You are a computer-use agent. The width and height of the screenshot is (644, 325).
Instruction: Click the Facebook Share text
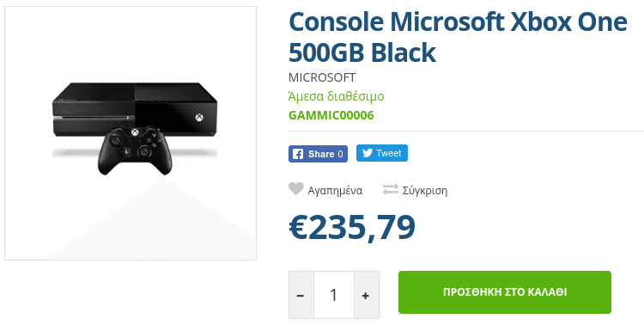[321, 154]
